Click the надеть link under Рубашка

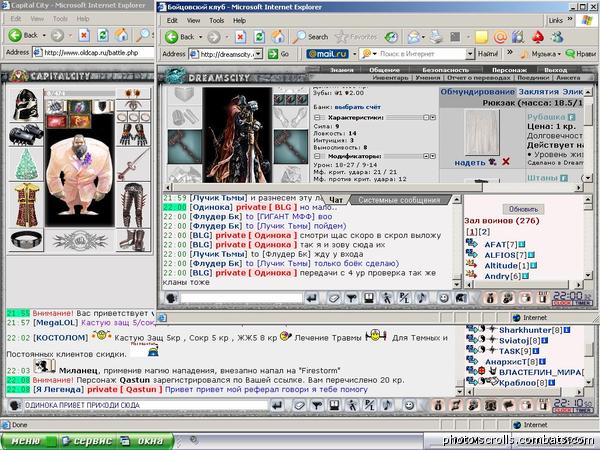[470, 163]
